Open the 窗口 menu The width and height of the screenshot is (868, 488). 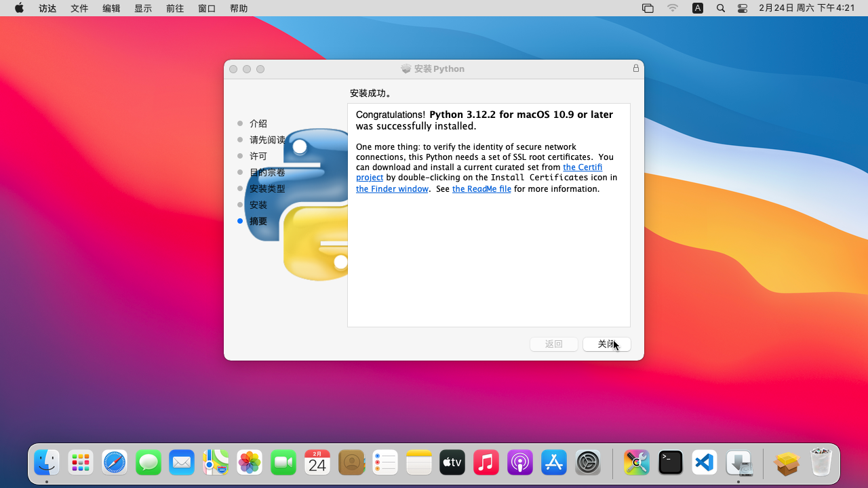[x=207, y=8]
